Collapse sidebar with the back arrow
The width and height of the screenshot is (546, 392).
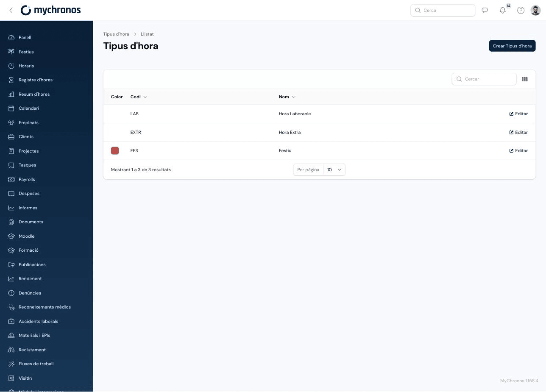click(11, 10)
